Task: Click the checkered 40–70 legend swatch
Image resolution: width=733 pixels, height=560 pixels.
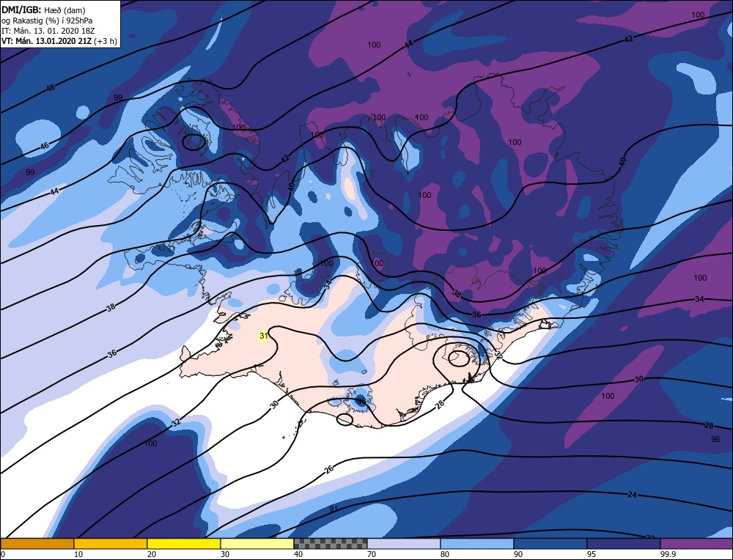Action: 331,543
